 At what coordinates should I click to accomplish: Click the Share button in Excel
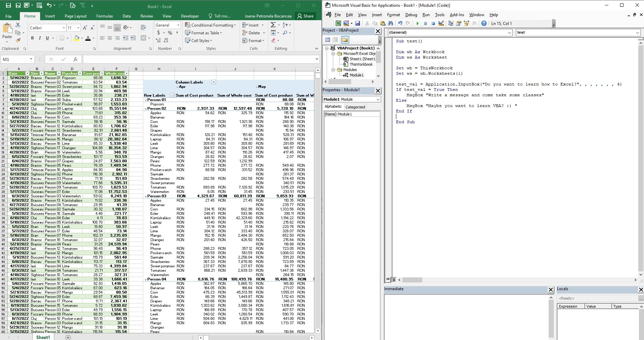(305, 16)
